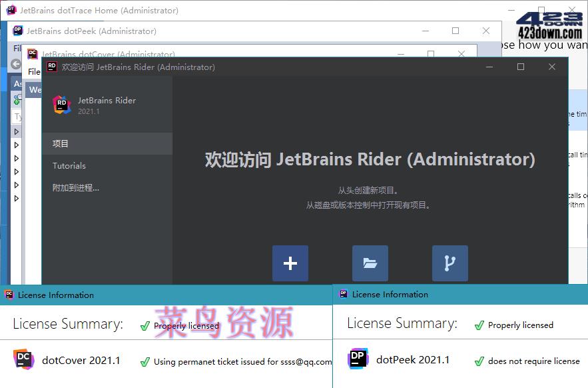Click the New Project plus icon
588x388 pixels.
click(x=290, y=263)
